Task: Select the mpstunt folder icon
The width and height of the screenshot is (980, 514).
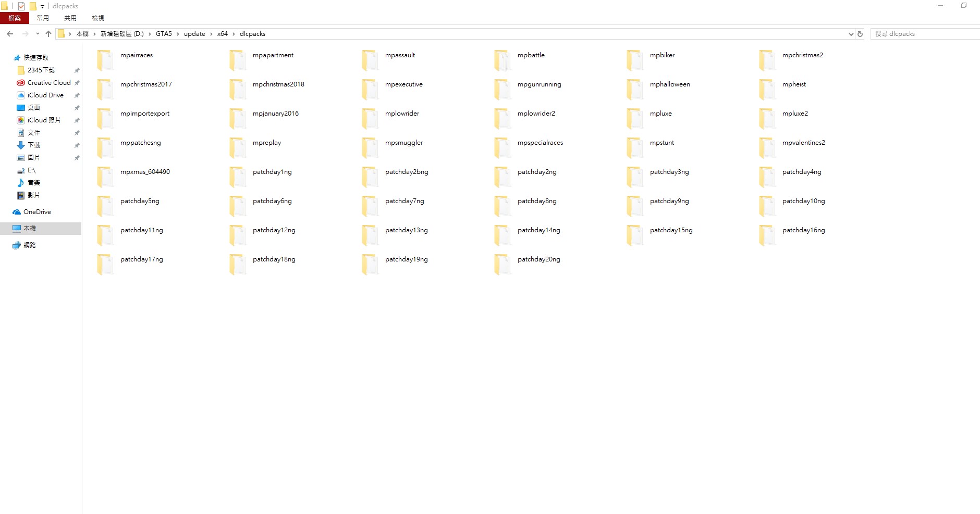Action: (635, 148)
